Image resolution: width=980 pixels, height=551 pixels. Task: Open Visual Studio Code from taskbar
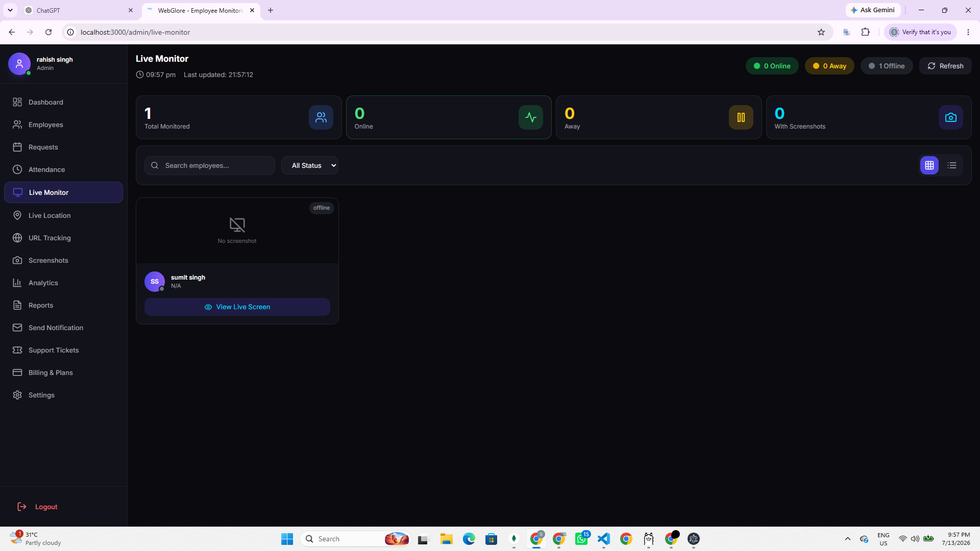[604, 539]
